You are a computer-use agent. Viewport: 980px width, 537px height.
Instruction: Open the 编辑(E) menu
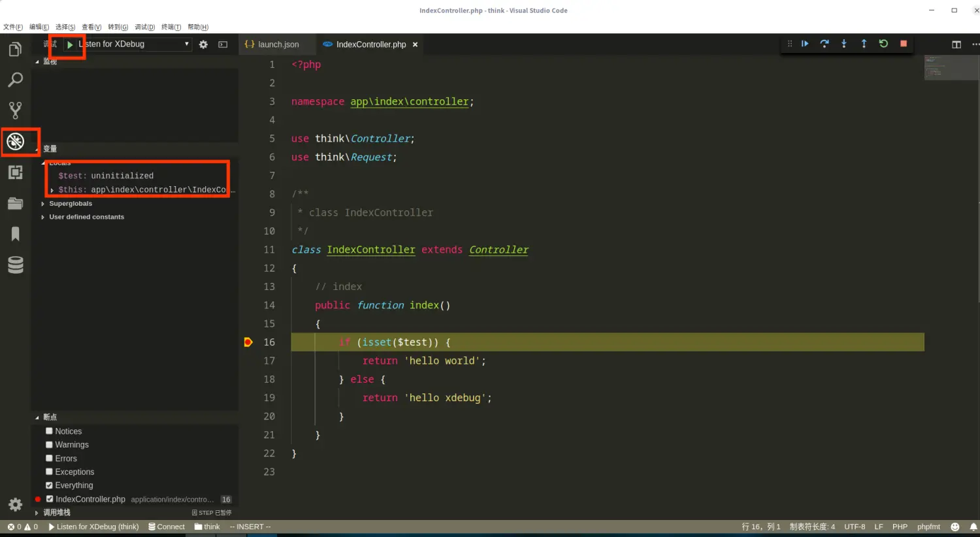[39, 27]
